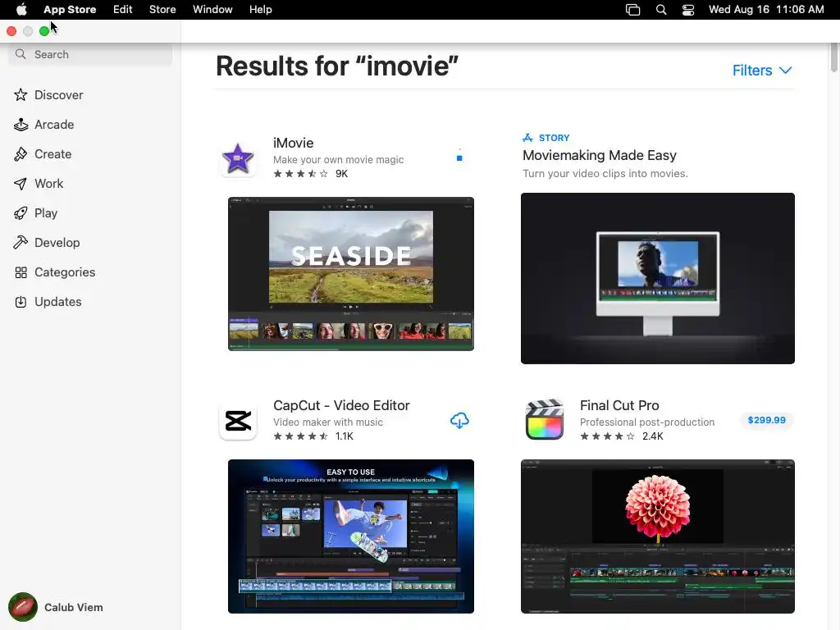Open Moviemaking Made Easy story title
The image size is (840, 630).
600,155
